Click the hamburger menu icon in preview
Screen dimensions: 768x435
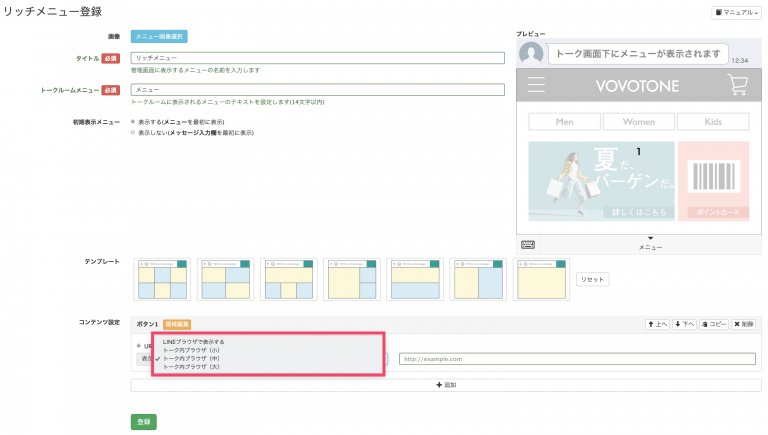tap(536, 85)
